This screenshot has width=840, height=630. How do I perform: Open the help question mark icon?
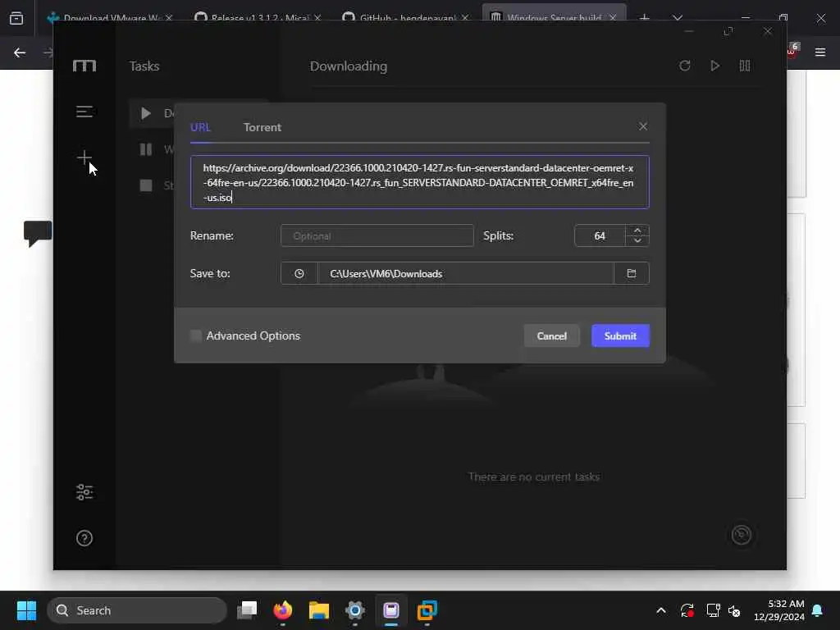84,538
